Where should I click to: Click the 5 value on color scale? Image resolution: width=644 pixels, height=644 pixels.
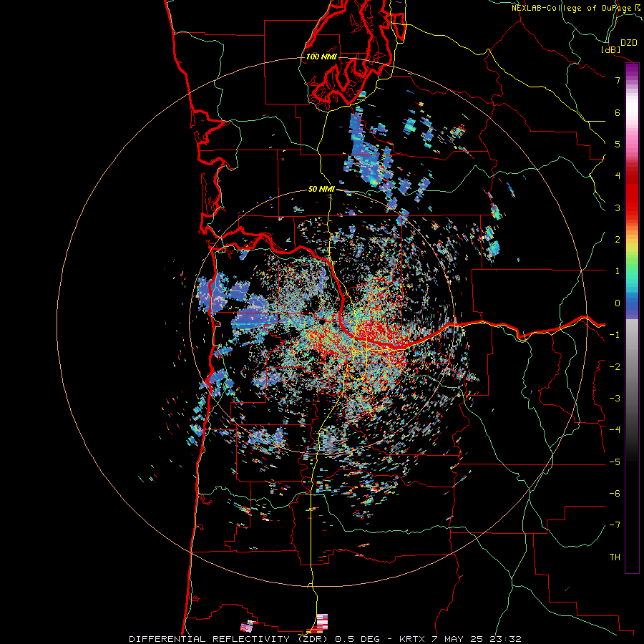pos(618,144)
